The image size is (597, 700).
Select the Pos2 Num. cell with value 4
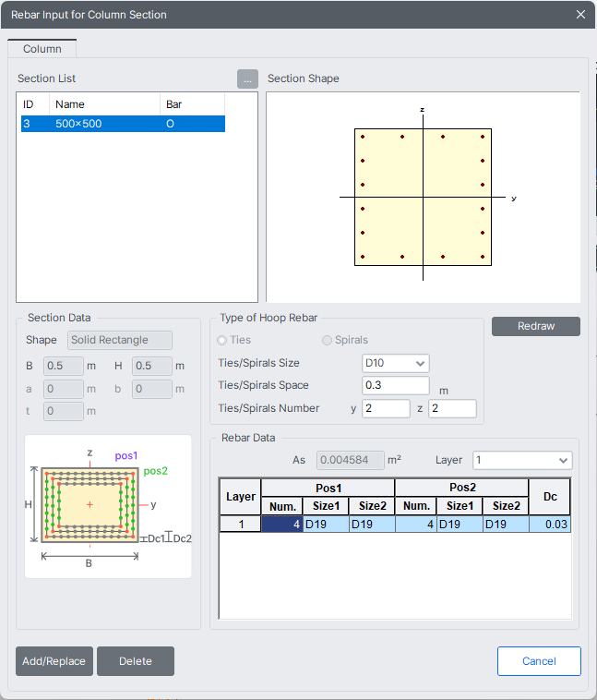click(x=416, y=525)
